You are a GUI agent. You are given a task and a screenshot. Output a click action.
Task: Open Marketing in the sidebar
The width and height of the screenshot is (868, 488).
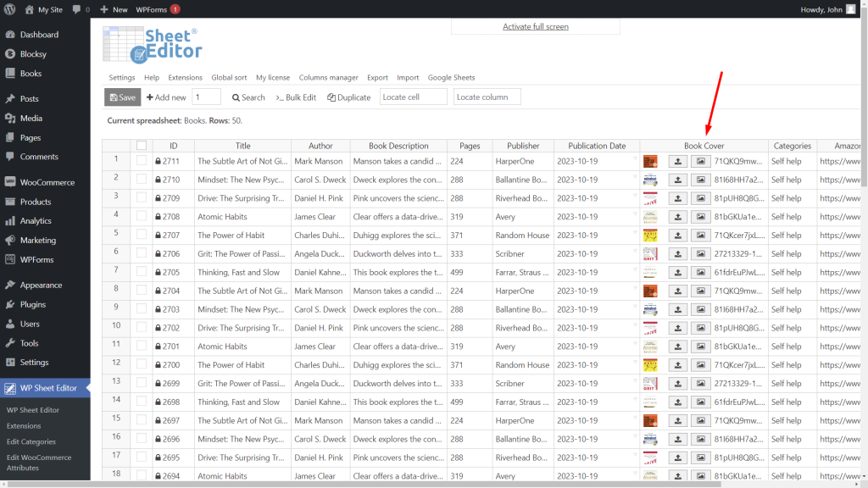coord(37,240)
